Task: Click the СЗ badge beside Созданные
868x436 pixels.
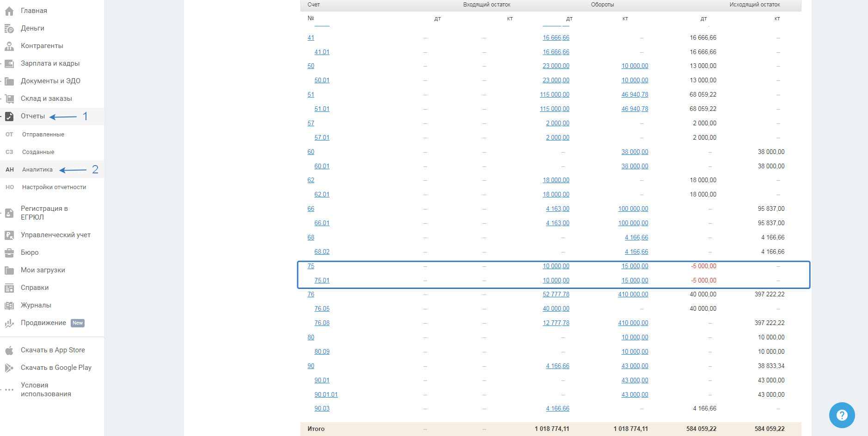Action: (x=9, y=152)
